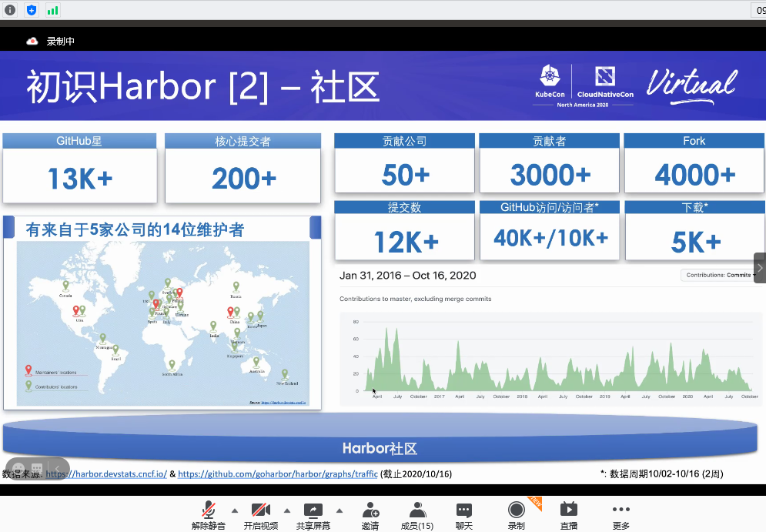
Task: Click the CloudNativeCon logo on the slide
Action: [x=605, y=82]
